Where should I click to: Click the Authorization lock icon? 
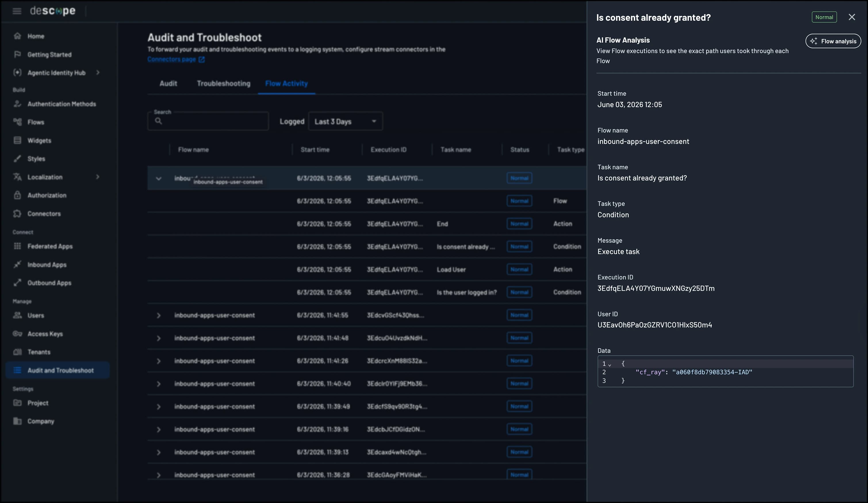[18, 195]
